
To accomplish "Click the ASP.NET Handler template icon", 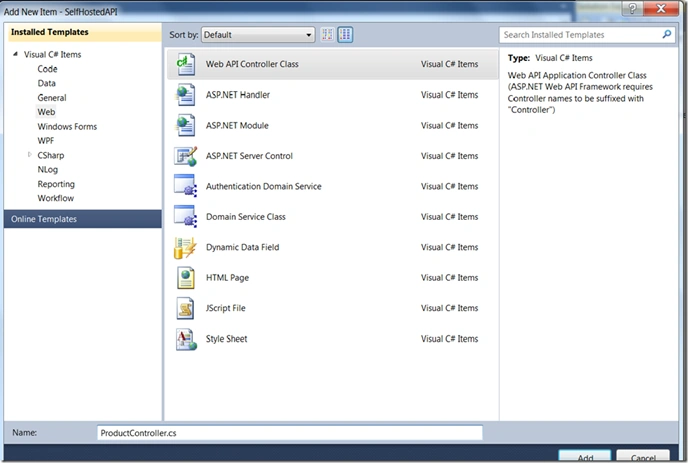I will pyautogui.click(x=186, y=95).
